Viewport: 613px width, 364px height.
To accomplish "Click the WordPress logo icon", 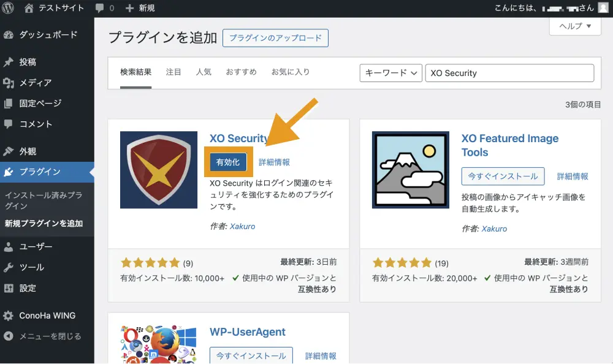I will 9,8.
